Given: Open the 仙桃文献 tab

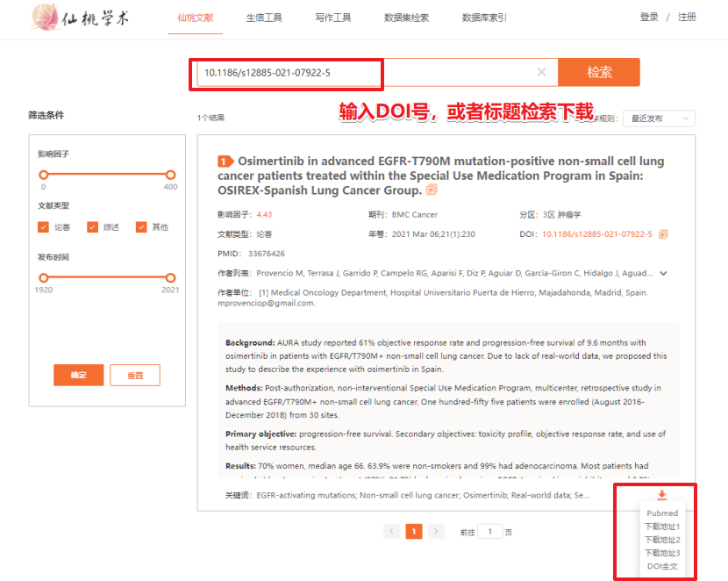Looking at the screenshot, I should 195,18.
